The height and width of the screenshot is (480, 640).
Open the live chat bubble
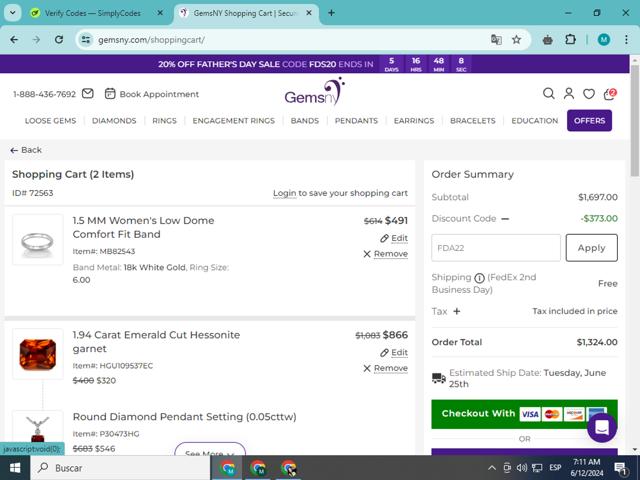click(x=602, y=428)
